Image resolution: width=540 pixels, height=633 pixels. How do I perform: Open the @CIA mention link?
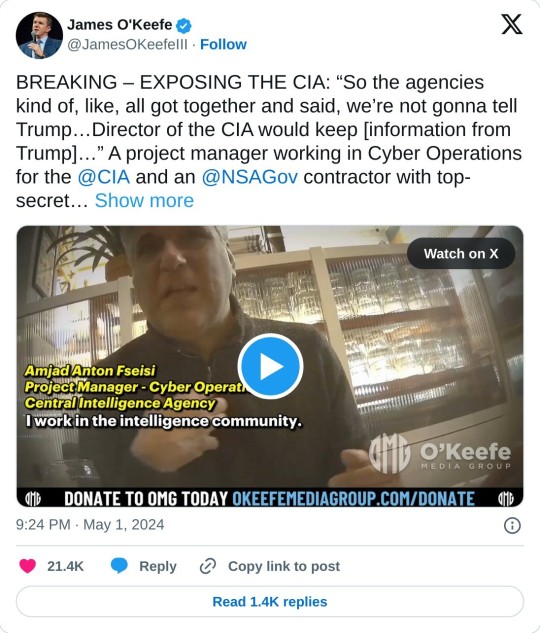(104, 177)
